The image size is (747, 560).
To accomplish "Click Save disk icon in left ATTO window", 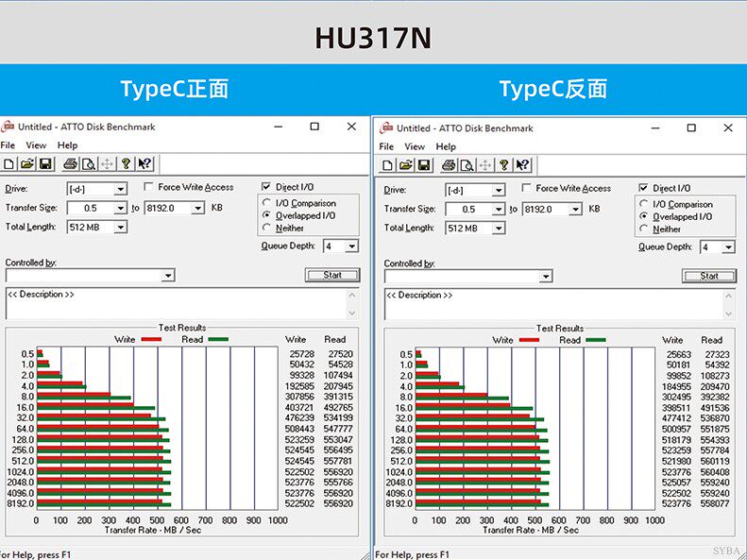I will (x=45, y=164).
